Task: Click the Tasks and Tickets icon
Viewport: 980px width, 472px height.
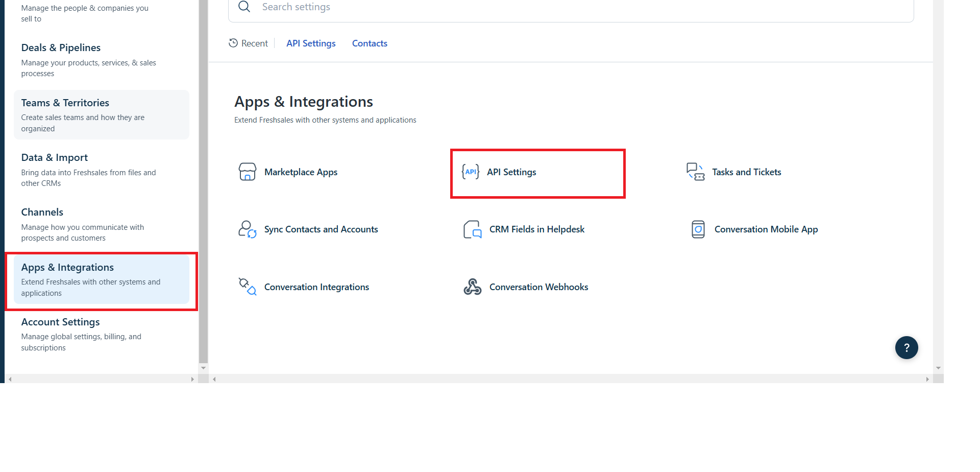Action: 695,172
